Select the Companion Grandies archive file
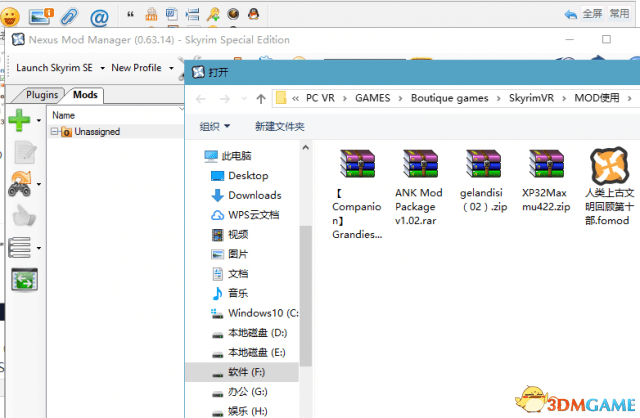Screen dimensions: 640x418 (x=357, y=194)
